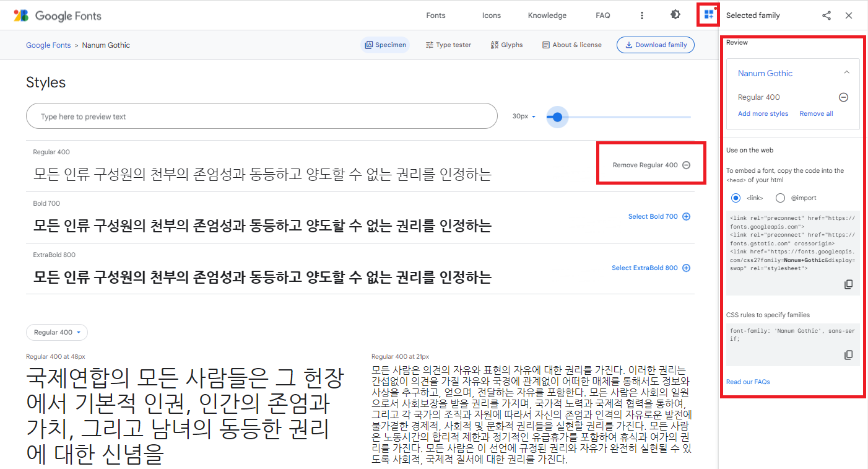The width and height of the screenshot is (868, 469).
Task: Choose the <link> embed option
Action: pyautogui.click(x=736, y=198)
